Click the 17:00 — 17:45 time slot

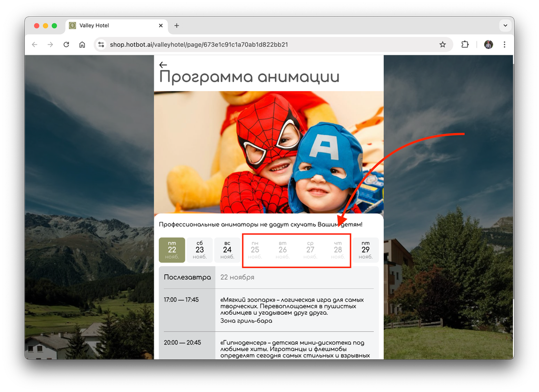click(x=181, y=300)
